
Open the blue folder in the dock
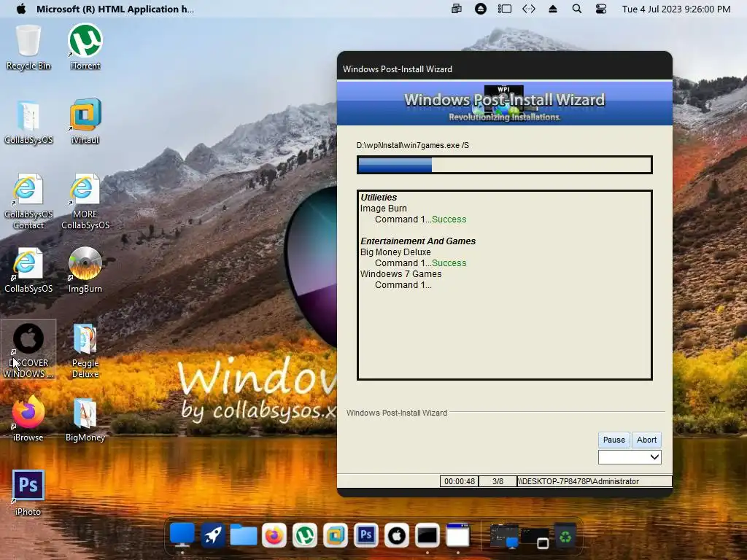(x=244, y=536)
